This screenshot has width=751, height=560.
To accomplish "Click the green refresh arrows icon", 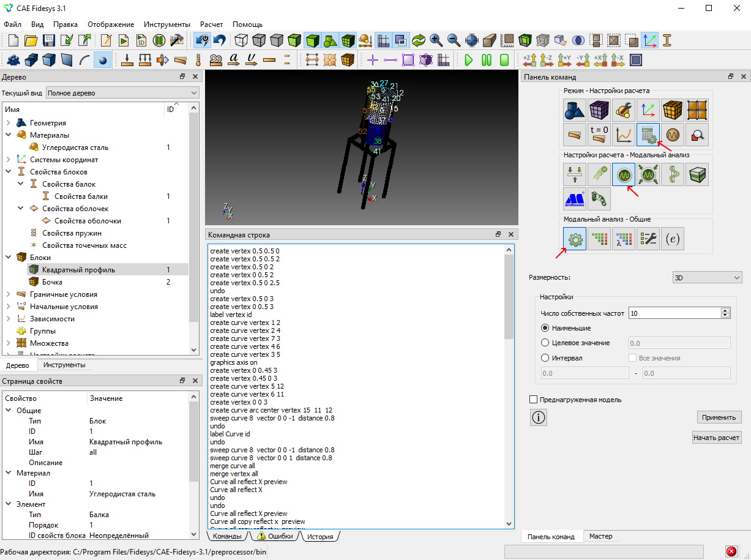I will coord(419,40).
